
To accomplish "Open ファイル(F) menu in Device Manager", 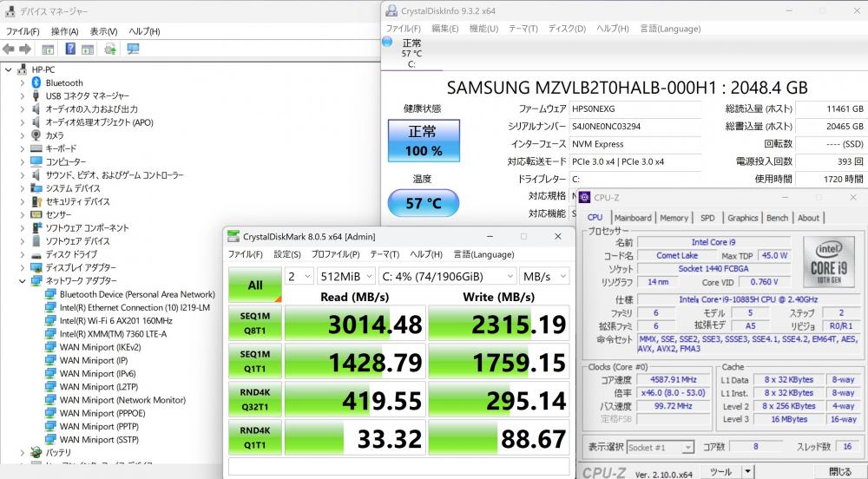I will pos(23,31).
